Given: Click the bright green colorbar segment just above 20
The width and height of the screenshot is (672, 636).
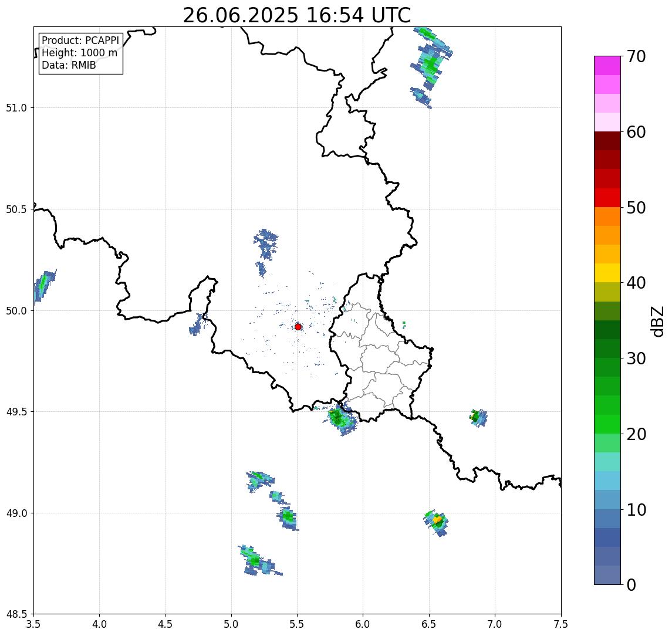Looking at the screenshot, I should (x=607, y=424).
